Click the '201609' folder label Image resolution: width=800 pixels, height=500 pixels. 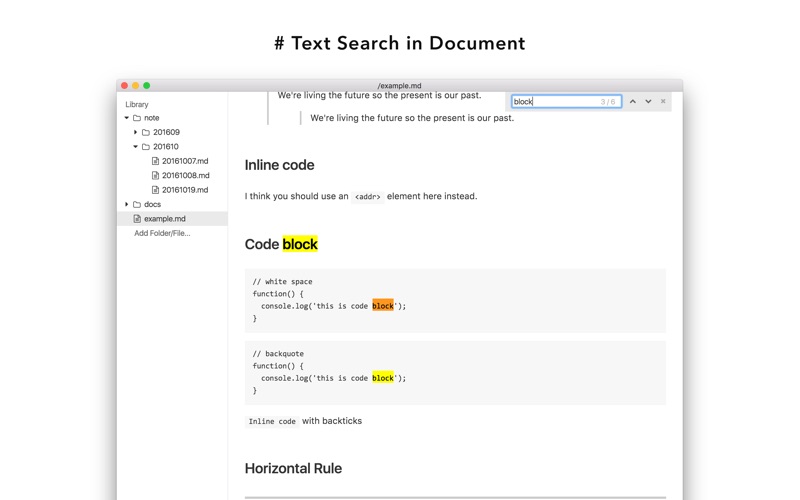[x=166, y=132]
